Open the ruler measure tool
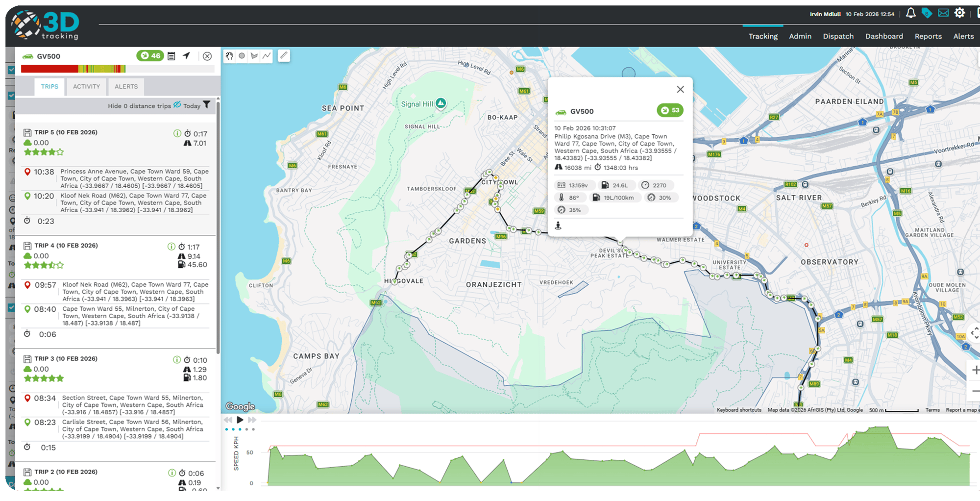The height and width of the screenshot is (501, 980). (x=284, y=55)
